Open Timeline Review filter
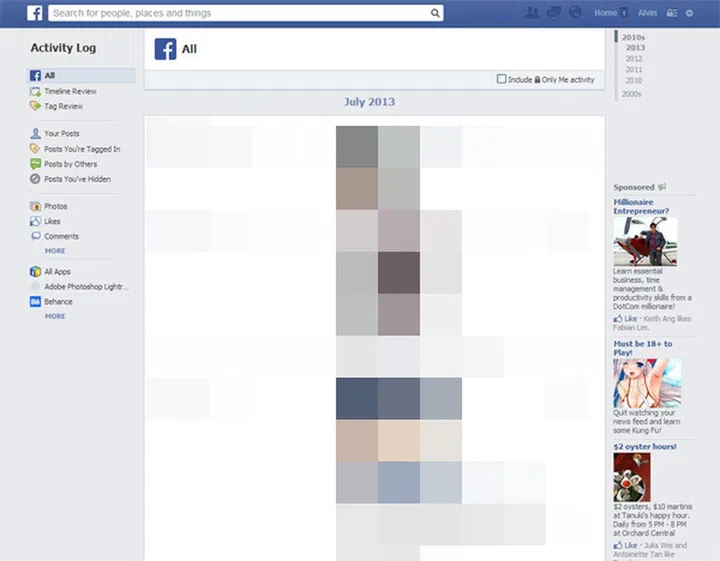 pyautogui.click(x=70, y=91)
